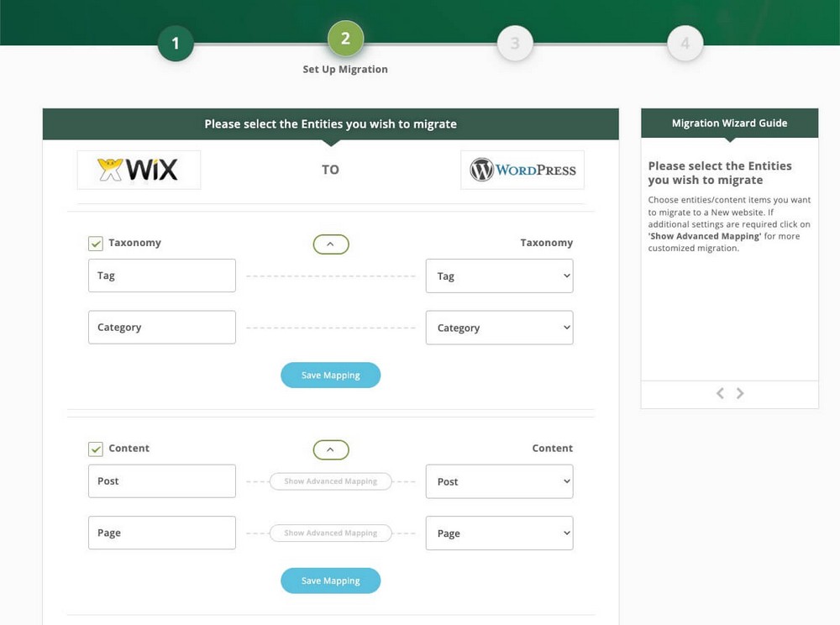The height and width of the screenshot is (625, 840).
Task: Go to wizard step 1
Action: (x=176, y=44)
